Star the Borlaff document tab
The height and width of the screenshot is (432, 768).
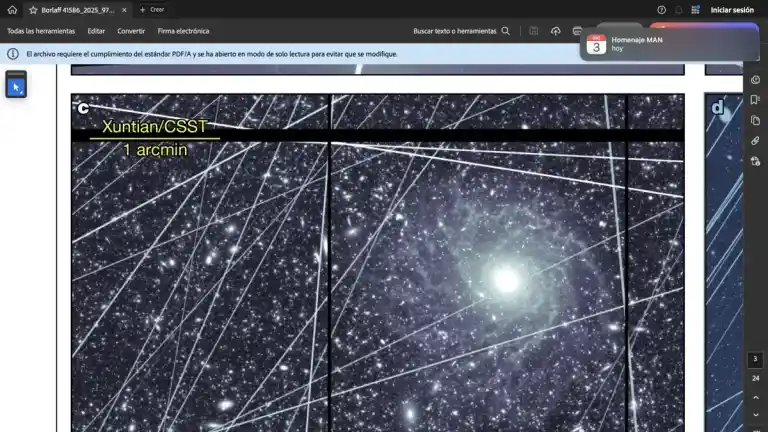[x=33, y=10]
